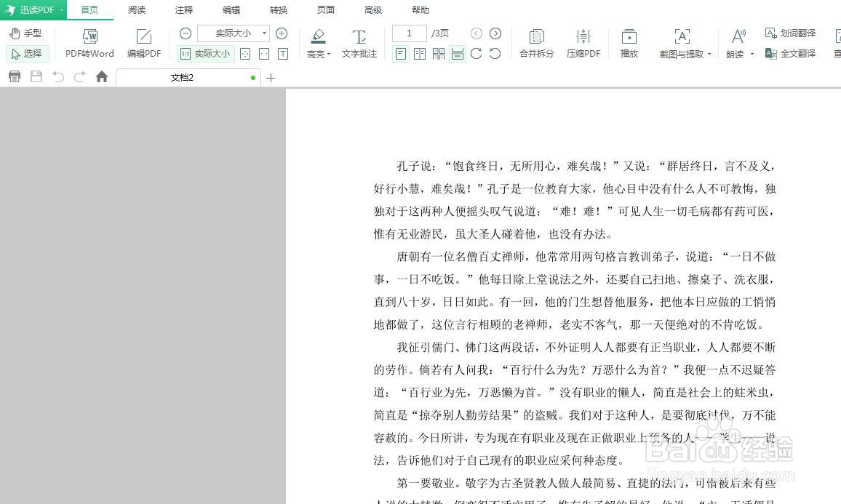Undo the last action
The image size is (841, 504).
tap(58, 76)
